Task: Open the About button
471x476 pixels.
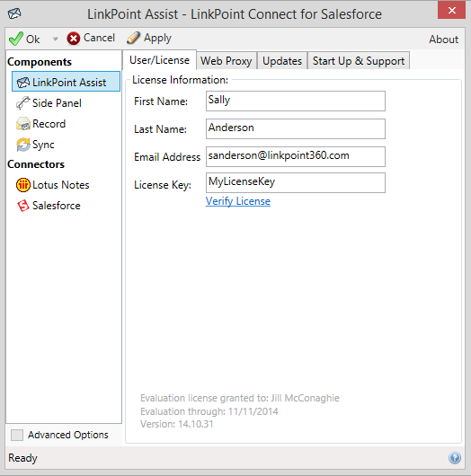Action: 444,40
